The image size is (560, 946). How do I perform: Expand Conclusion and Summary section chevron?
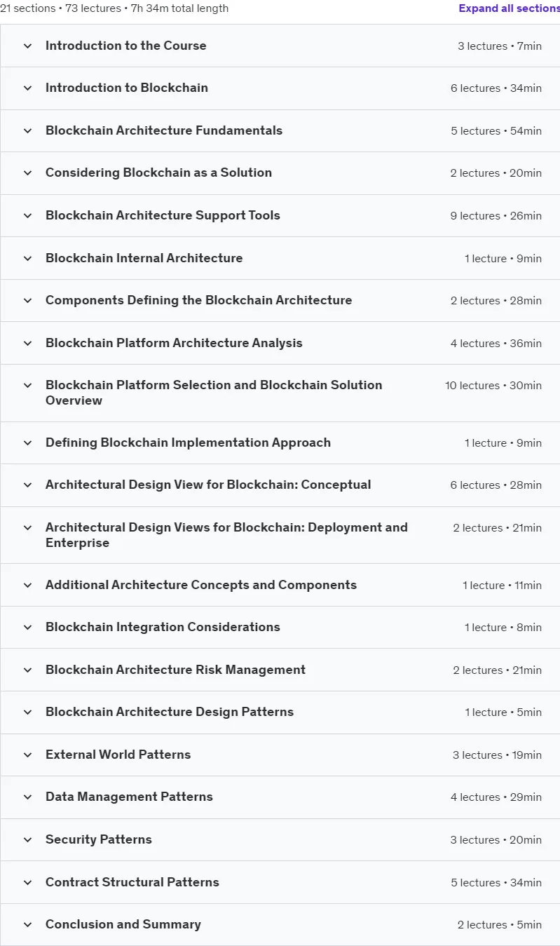point(28,924)
